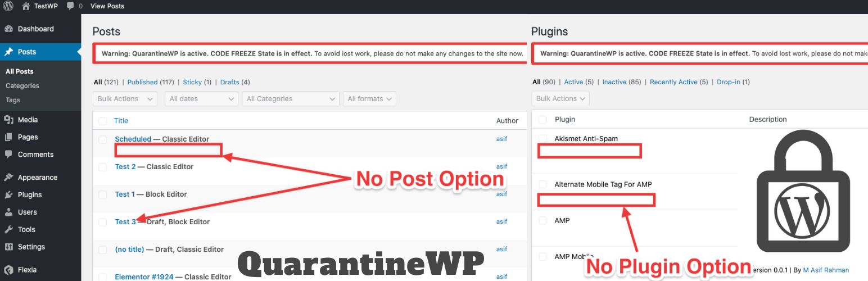Select All Posts submenu item

[20, 71]
